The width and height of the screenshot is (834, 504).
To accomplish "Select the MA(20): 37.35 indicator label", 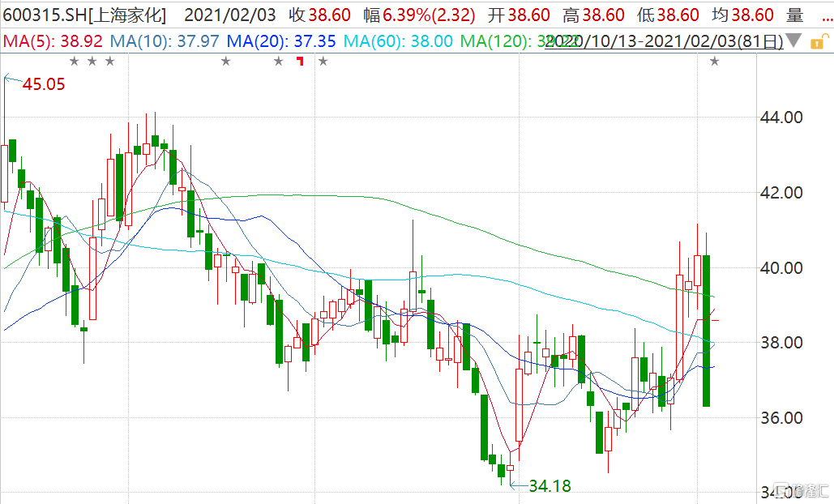I will (281, 41).
